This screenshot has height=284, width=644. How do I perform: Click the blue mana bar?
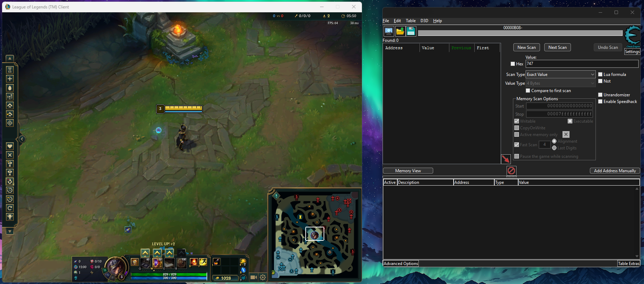pyautogui.click(x=169, y=278)
